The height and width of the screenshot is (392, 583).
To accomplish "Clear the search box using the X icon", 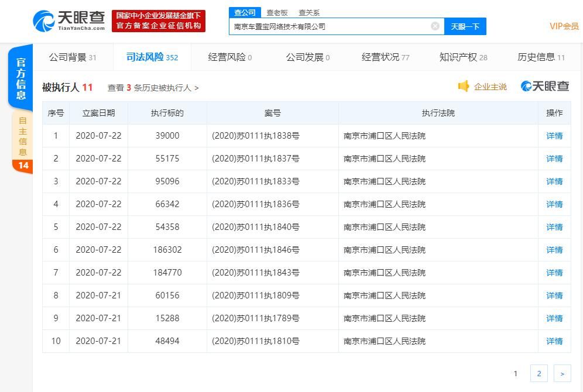I will click(x=434, y=26).
